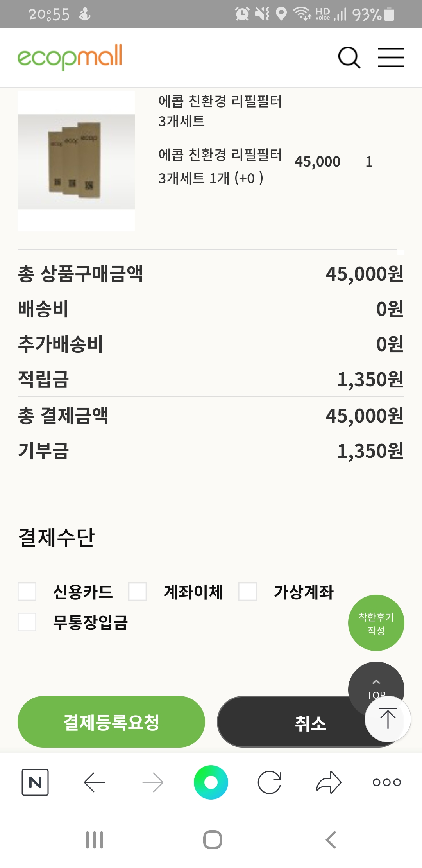Screen dimensions: 422x868
Task: Reload the page with refresh icon
Action: 270,782
